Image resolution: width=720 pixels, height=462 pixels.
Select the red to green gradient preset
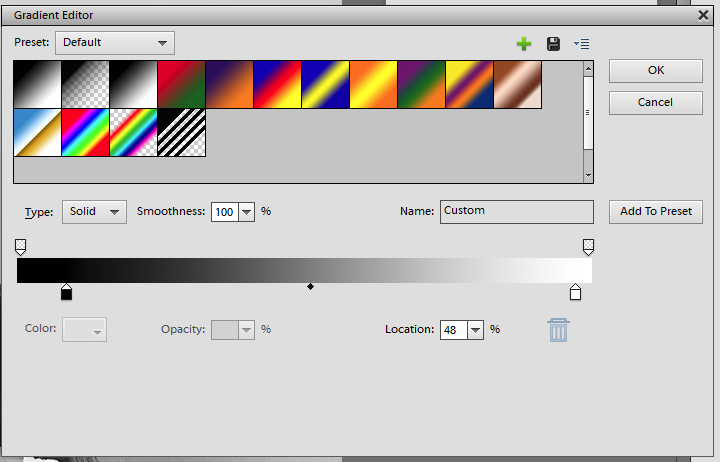(181, 85)
